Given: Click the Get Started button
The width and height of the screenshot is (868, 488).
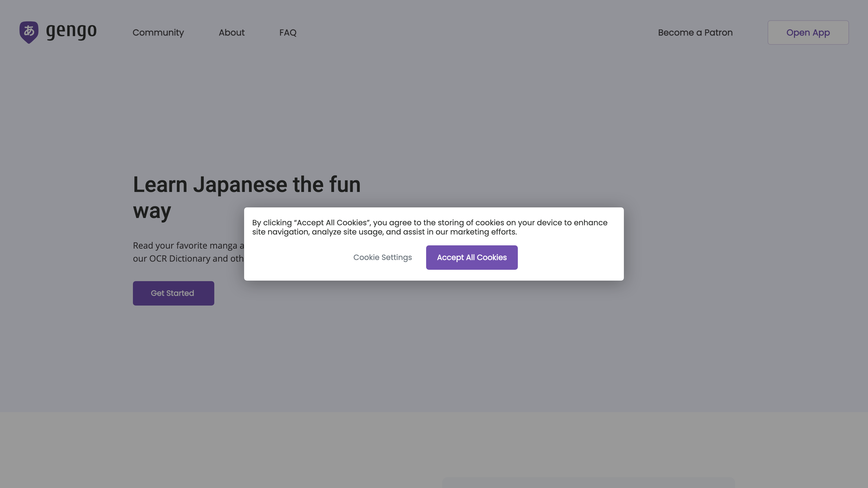Looking at the screenshot, I should 174,293.
